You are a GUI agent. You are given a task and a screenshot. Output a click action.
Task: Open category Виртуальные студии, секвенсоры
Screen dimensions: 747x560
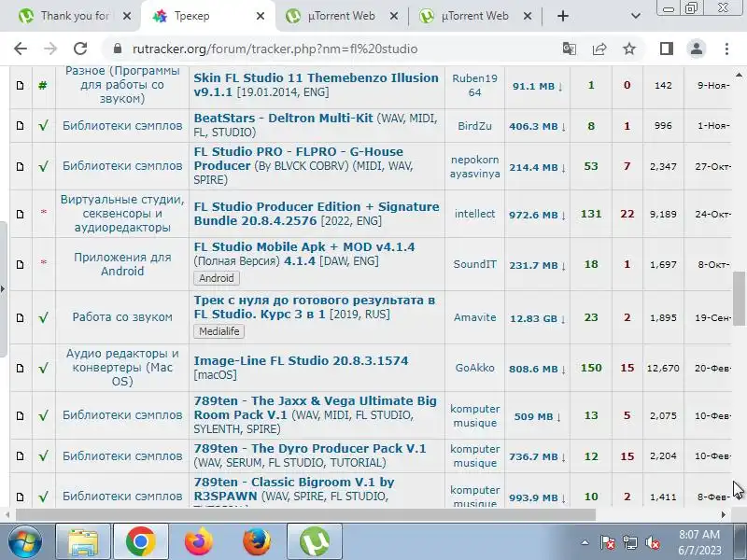pyautogui.click(x=122, y=214)
